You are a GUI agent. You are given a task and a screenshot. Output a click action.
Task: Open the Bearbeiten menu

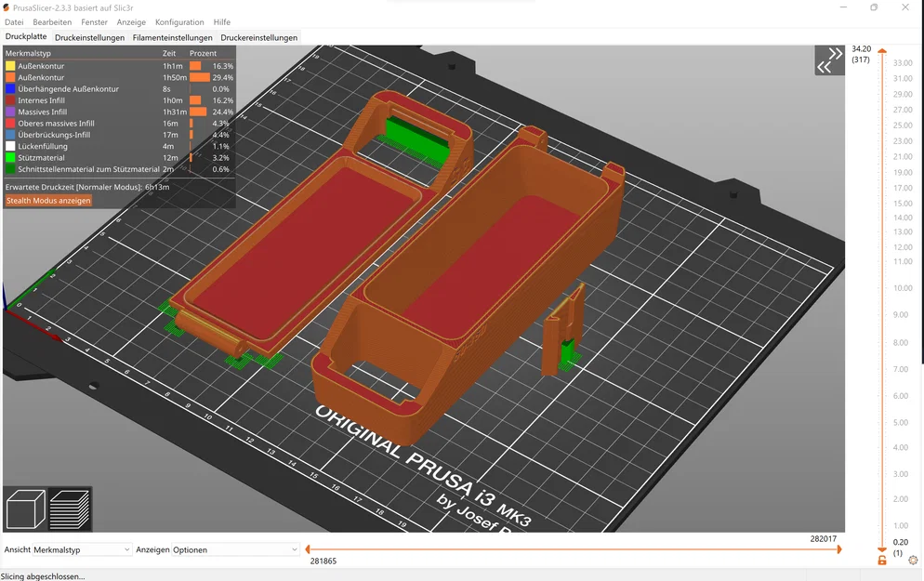[52, 21]
